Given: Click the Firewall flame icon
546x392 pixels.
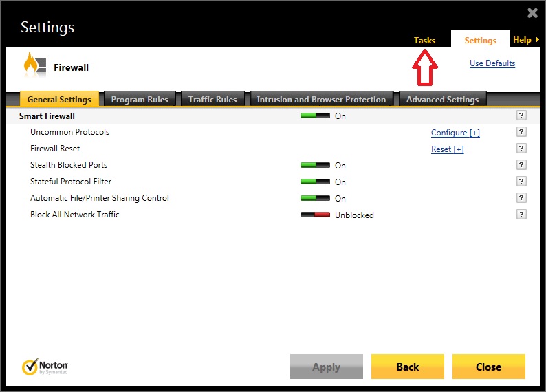Looking at the screenshot, I should pyautogui.click(x=34, y=65).
